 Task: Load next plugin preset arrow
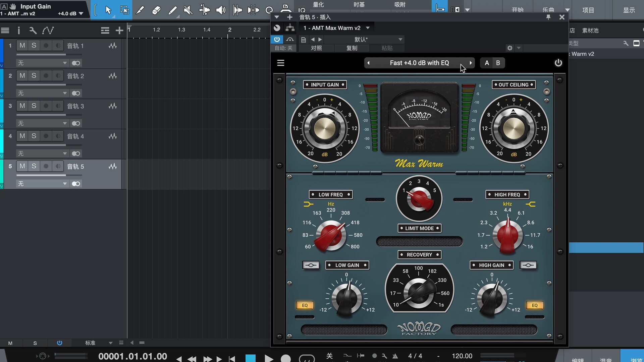(320, 40)
